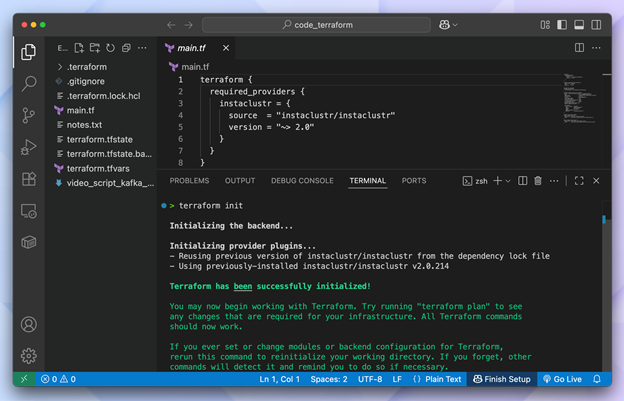Open Source Control view icon
The image size is (624, 401).
point(28,115)
